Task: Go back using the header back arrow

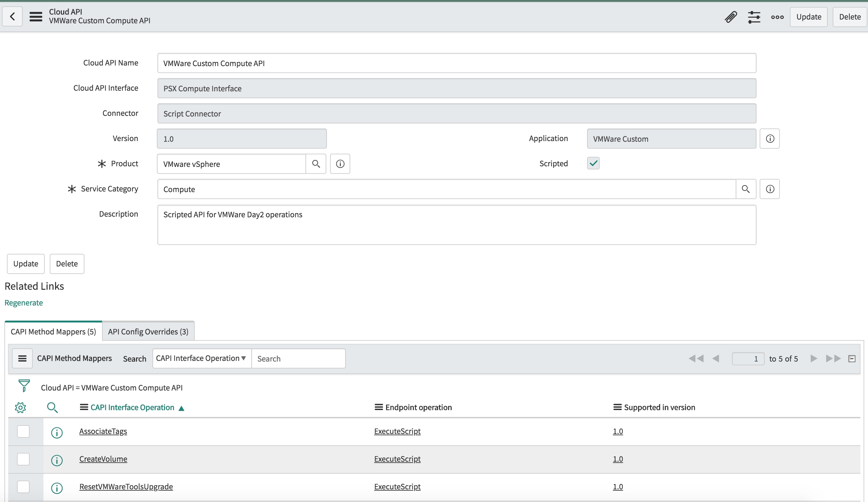Action: (x=12, y=16)
